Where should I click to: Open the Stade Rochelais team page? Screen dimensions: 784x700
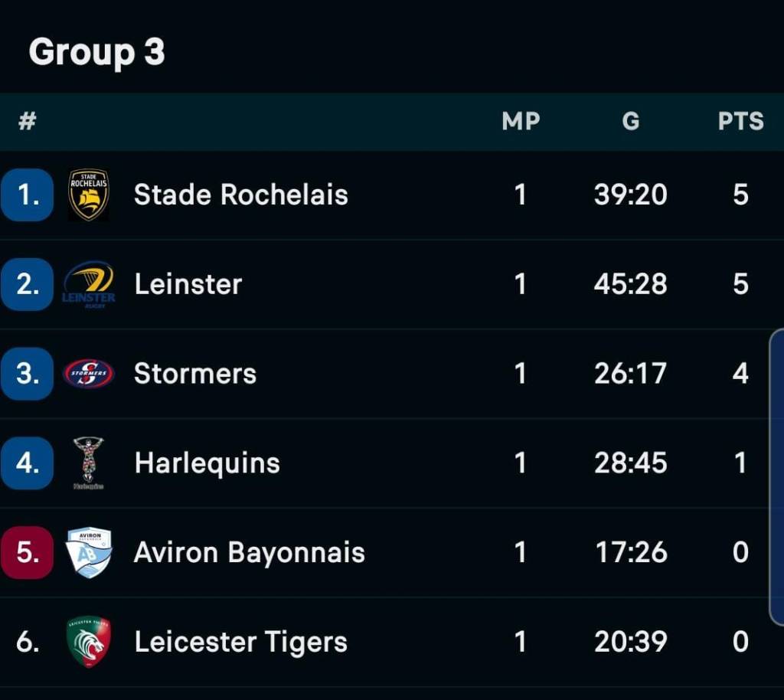coord(240,195)
